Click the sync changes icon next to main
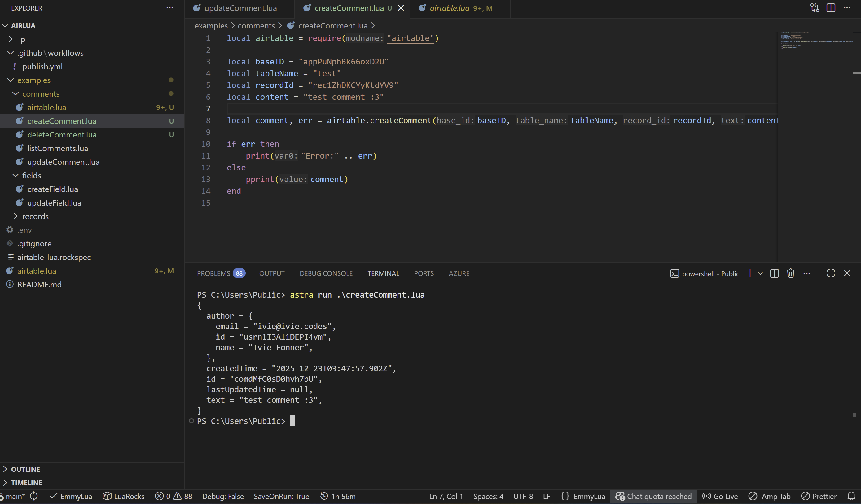Viewport: 861px width, 504px height. (x=34, y=496)
